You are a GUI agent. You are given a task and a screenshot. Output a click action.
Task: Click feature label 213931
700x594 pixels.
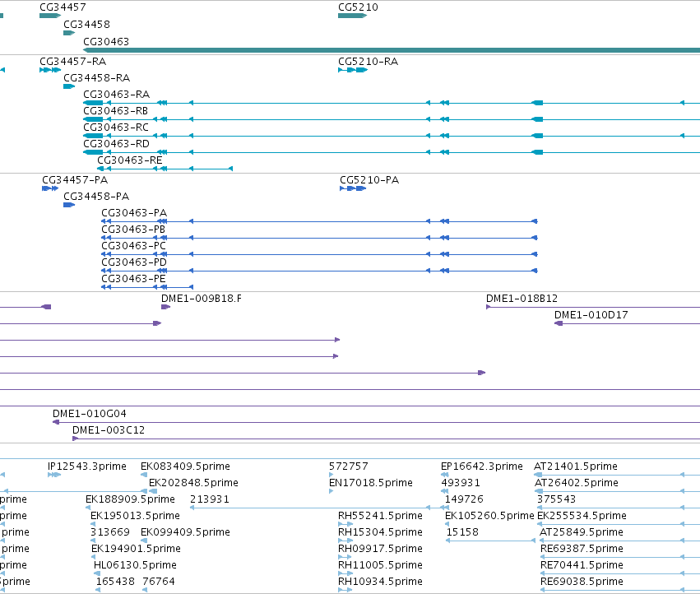210,499
